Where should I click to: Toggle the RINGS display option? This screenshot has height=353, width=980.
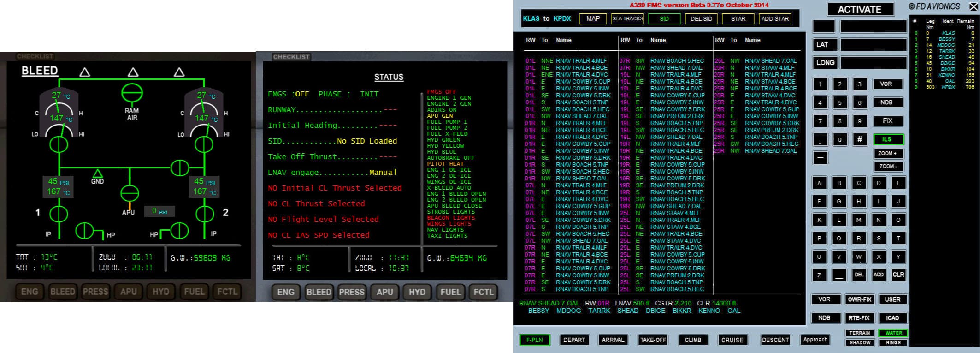[x=893, y=342]
